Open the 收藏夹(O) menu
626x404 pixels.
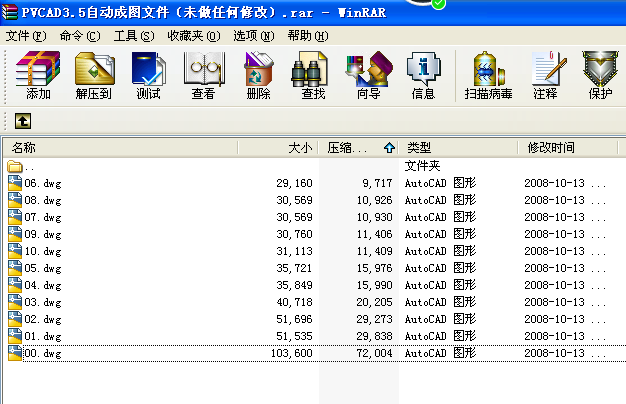point(194,36)
